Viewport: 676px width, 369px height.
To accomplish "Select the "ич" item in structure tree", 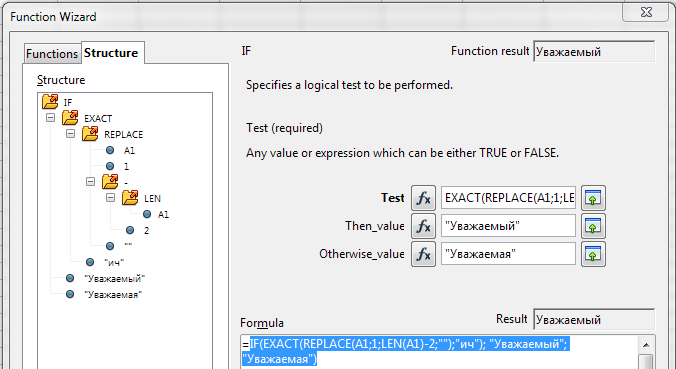I will pyautogui.click(x=114, y=262).
